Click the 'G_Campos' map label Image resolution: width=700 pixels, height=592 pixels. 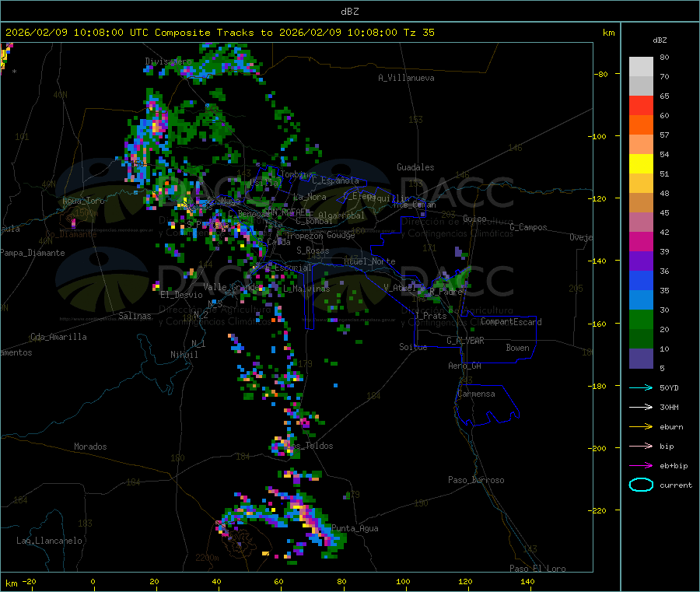[528, 227]
